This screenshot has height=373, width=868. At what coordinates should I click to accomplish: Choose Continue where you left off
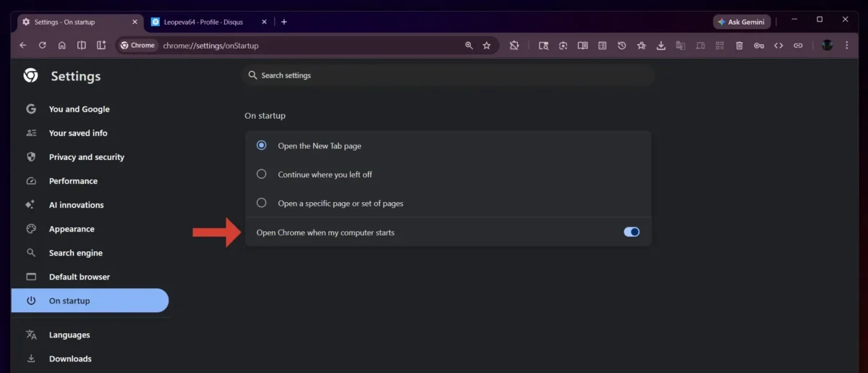[262, 175]
